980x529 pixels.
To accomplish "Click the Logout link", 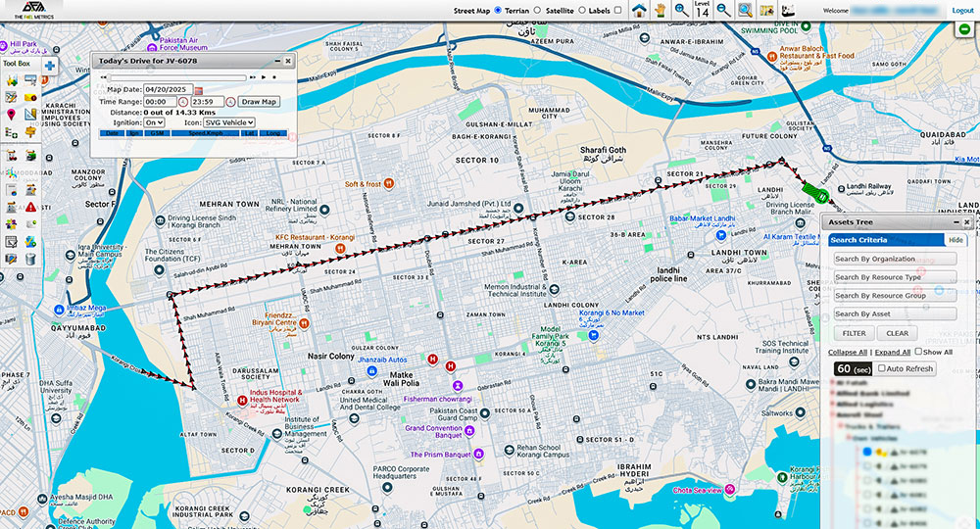I will (x=962, y=10).
